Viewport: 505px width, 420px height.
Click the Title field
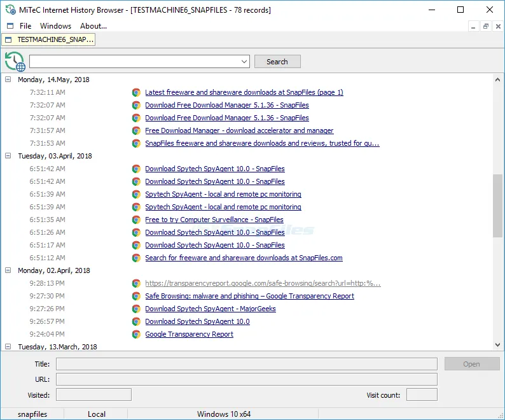pos(247,364)
